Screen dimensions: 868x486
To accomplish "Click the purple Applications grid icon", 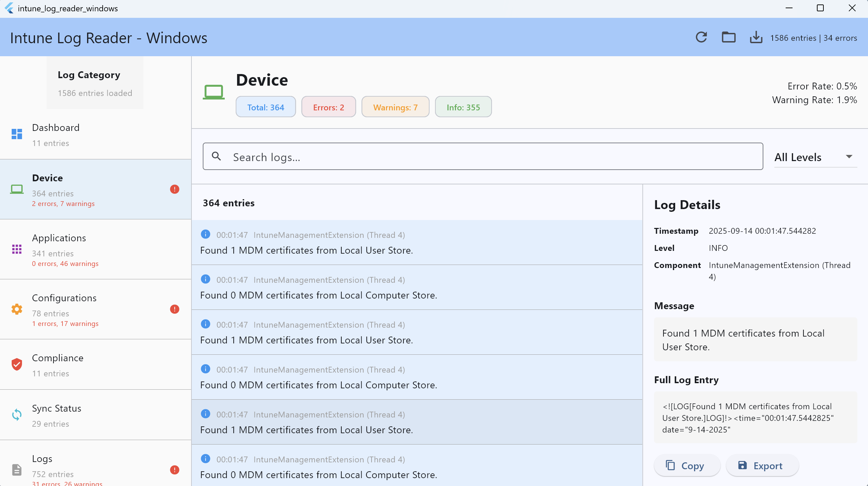I will click(17, 249).
